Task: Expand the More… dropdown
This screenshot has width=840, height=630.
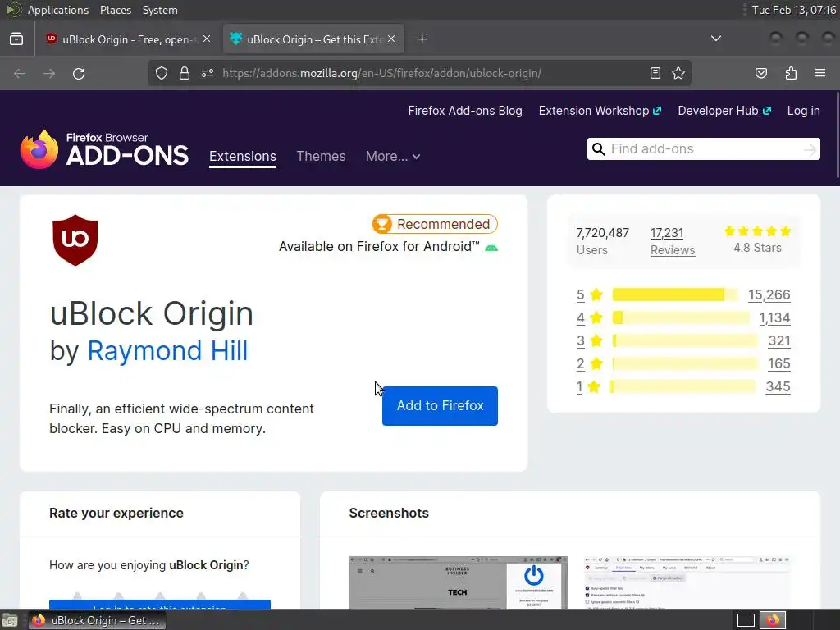Action: tap(393, 157)
